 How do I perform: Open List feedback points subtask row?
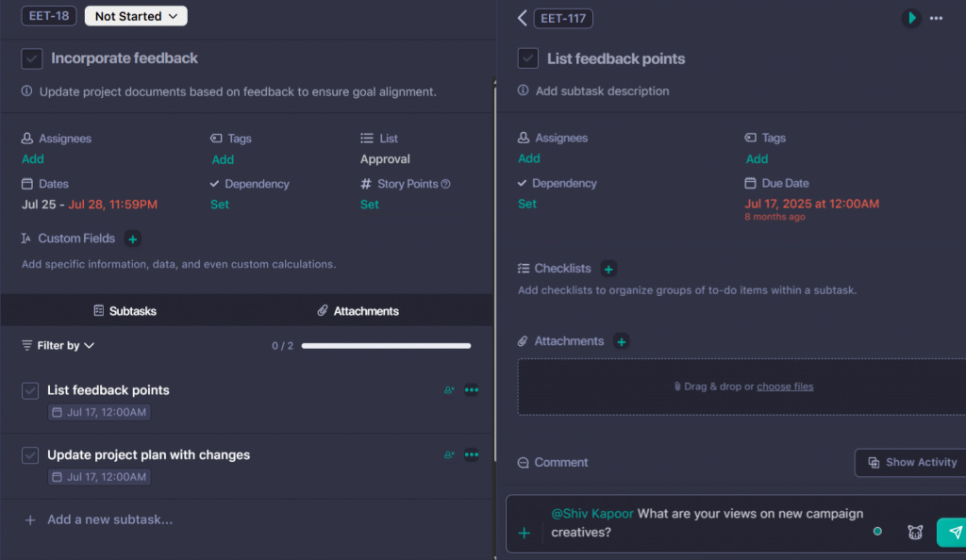(108, 390)
